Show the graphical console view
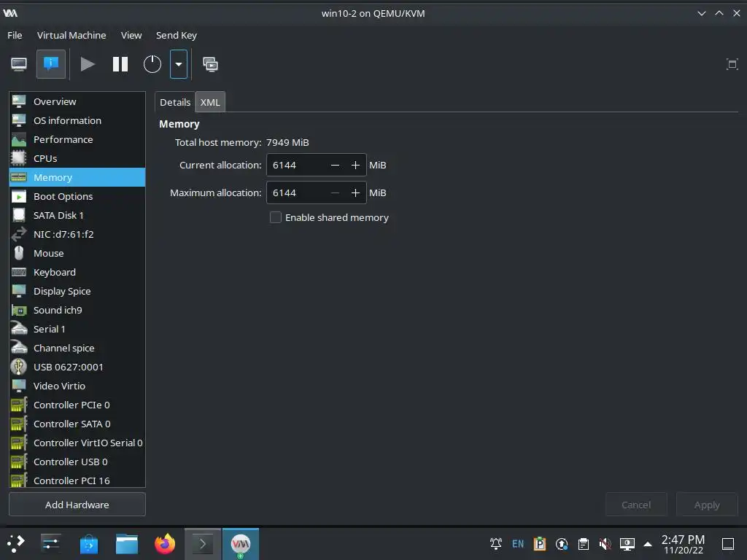Image resolution: width=747 pixels, height=560 pixels. pos(19,64)
